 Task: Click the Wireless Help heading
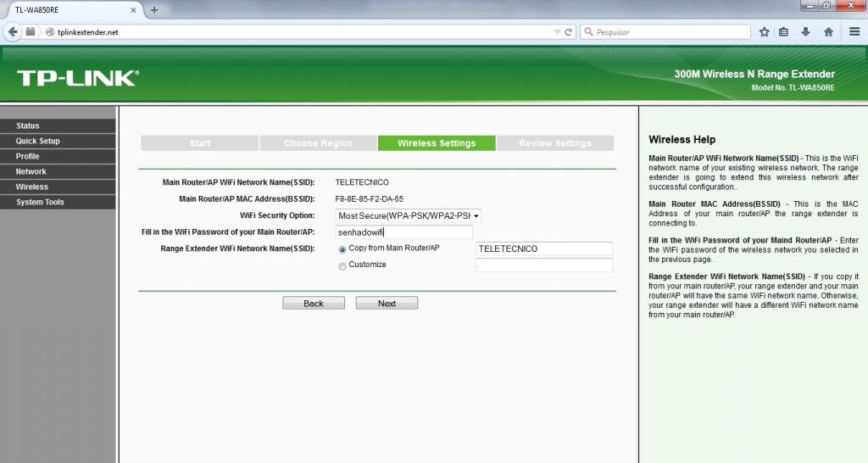tap(682, 140)
